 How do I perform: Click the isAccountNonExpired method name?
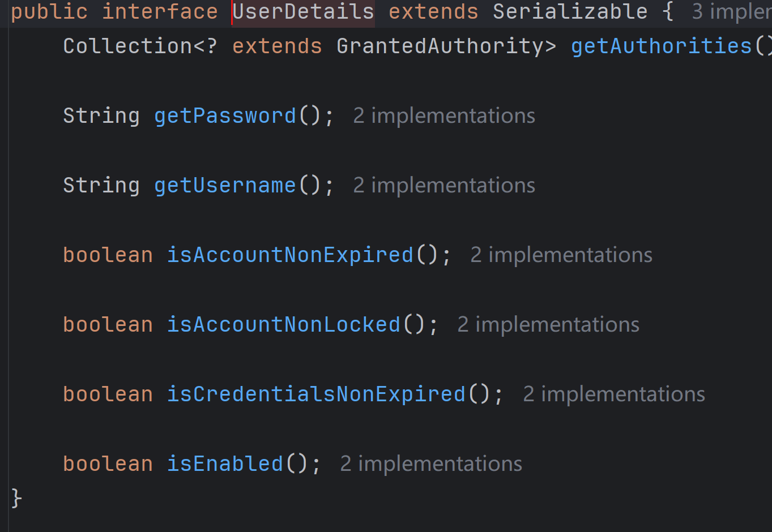tap(290, 255)
